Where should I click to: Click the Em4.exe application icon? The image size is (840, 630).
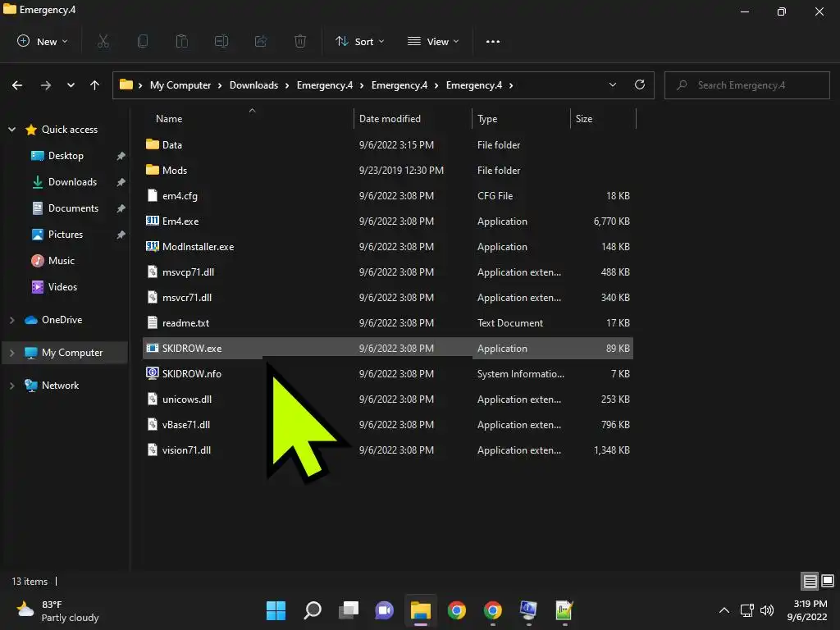pos(152,221)
